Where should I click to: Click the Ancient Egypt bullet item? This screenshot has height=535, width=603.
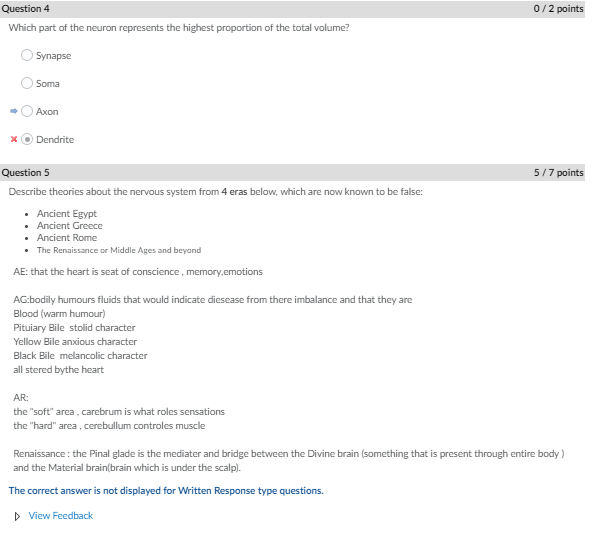pos(66,213)
